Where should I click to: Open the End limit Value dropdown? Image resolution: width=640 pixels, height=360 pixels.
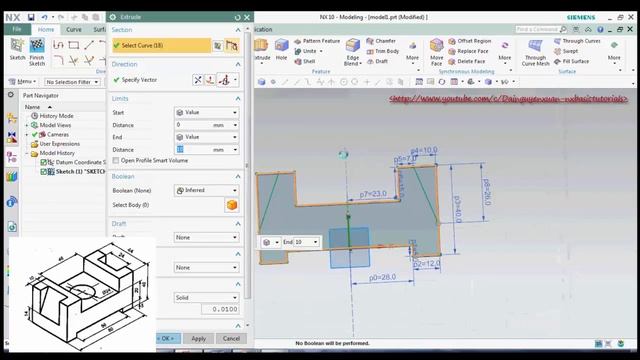207,137
